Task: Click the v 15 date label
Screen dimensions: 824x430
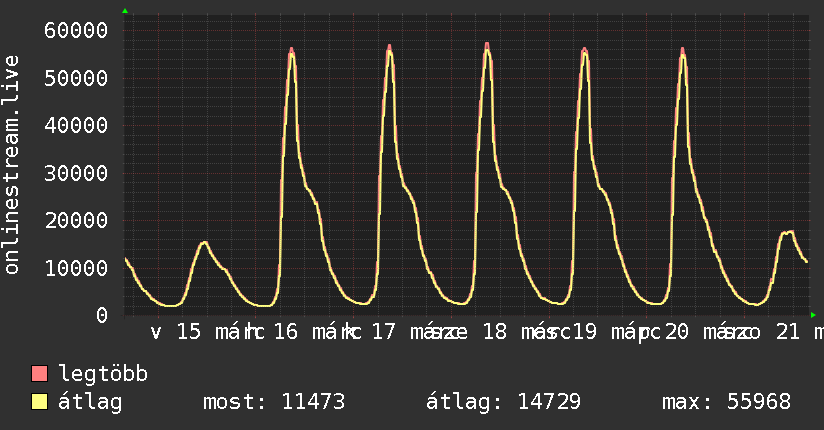Action: (x=176, y=332)
